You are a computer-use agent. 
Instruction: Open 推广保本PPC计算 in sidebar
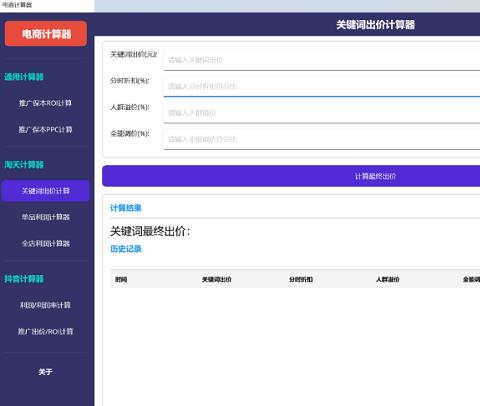pos(45,129)
